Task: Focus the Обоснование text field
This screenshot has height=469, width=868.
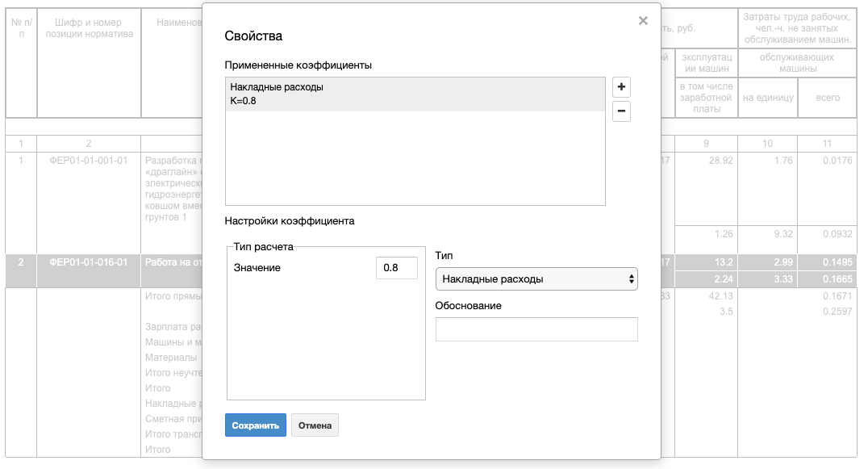Action: point(536,329)
